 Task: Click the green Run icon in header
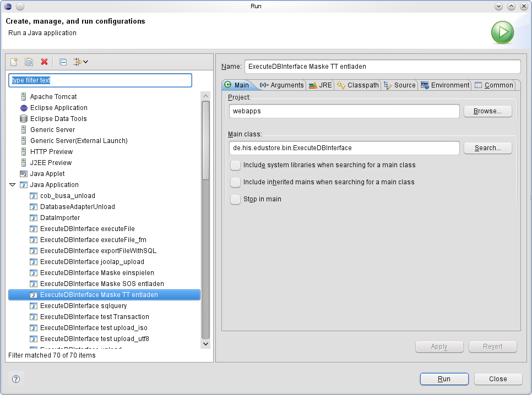[x=502, y=32]
